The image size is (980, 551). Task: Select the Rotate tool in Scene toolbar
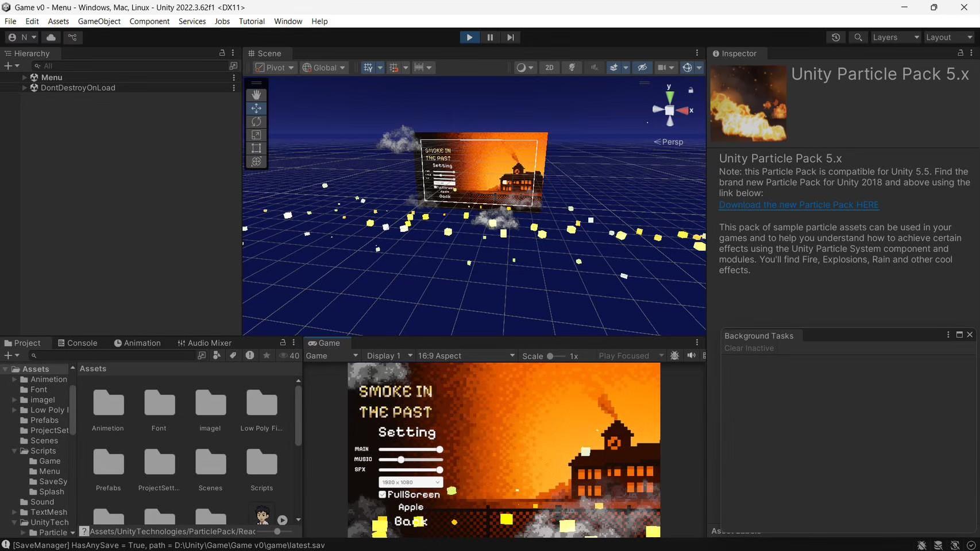[256, 122]
